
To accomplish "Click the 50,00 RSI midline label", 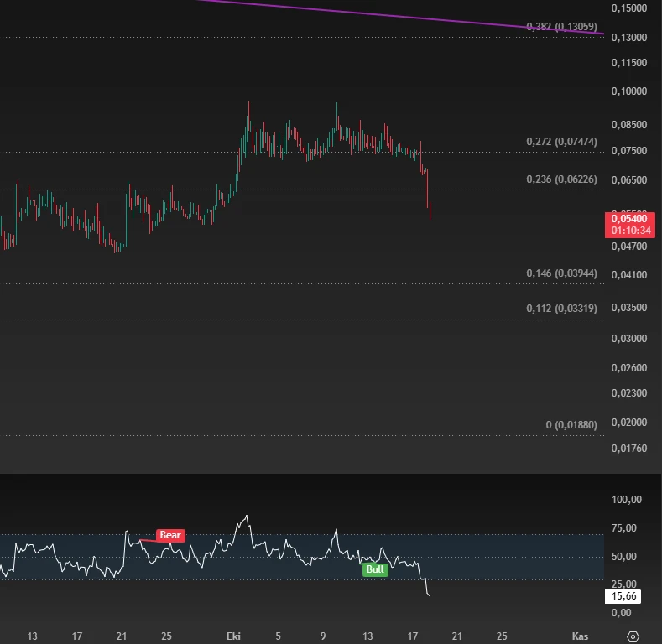I will point(624,556).
